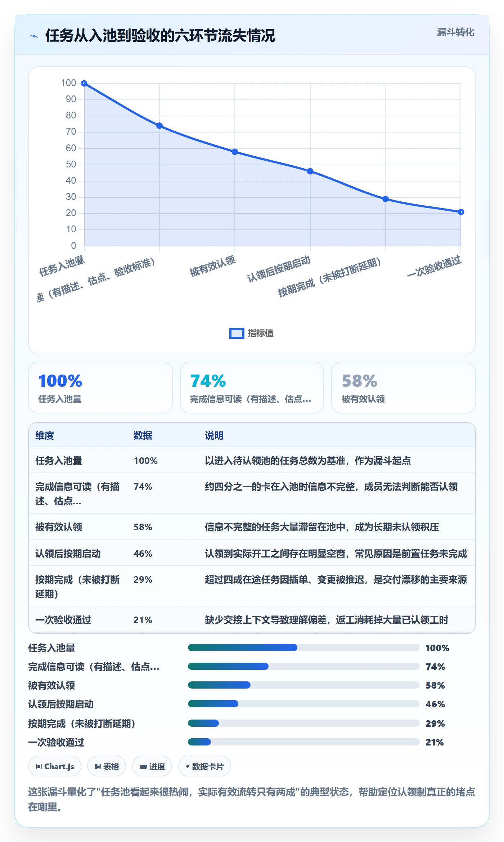This screenshot has width=504, height=842.
Task: Select the chart data point at 21
Action: point(461,212)
